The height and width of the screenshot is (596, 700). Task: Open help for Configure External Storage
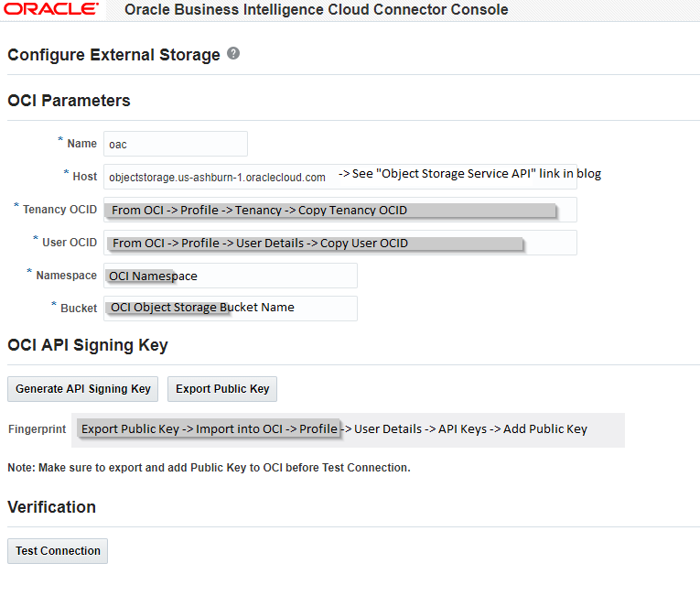[x=233, y=54]
